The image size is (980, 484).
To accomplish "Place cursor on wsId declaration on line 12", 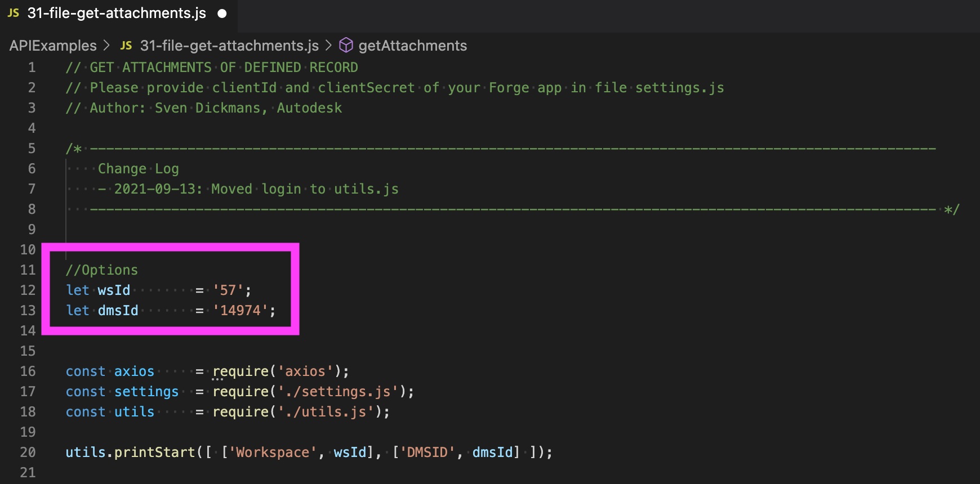I will click(114, 290).
